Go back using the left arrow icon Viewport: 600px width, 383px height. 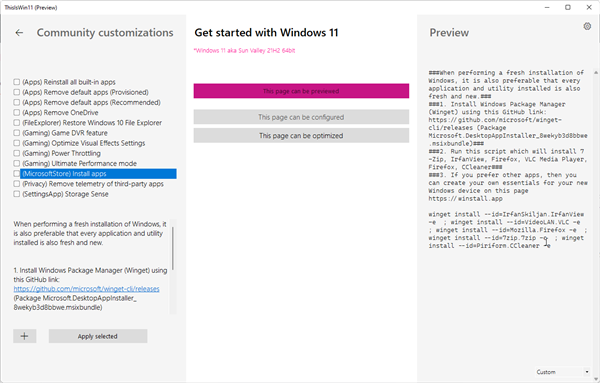tap(19, 33)
